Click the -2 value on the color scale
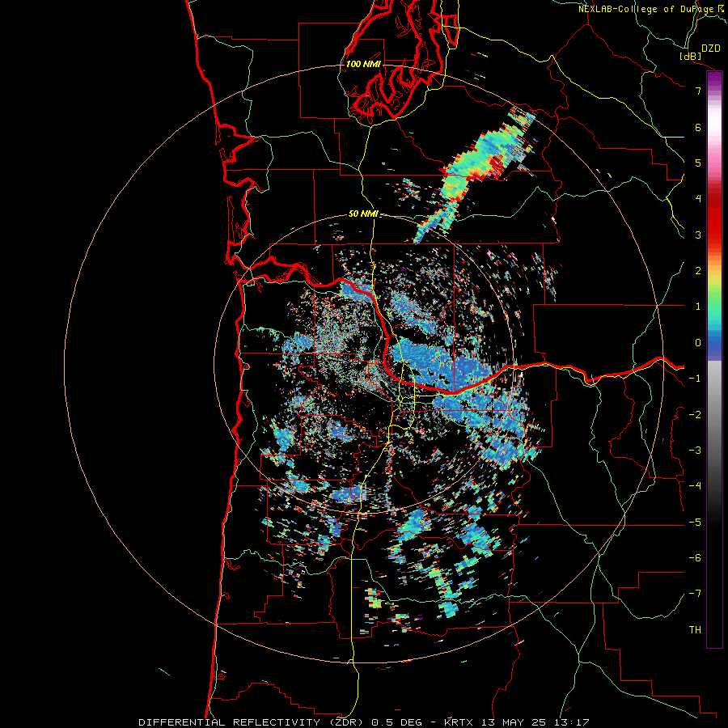728x728 pixels. pyautogui.click(x=695, y=415)
